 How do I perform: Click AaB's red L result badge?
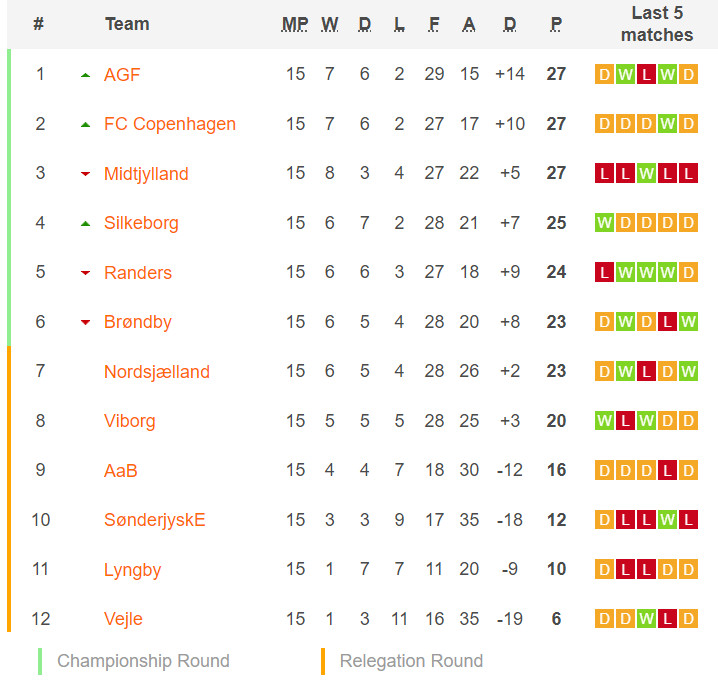(667, 470)
